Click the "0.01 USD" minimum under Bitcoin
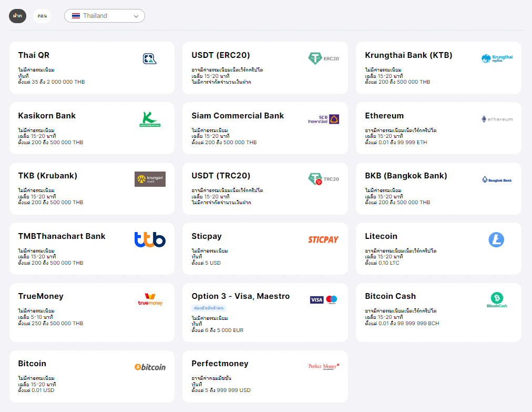This screenshot has height=412, width=532. [x=43, y=390]
